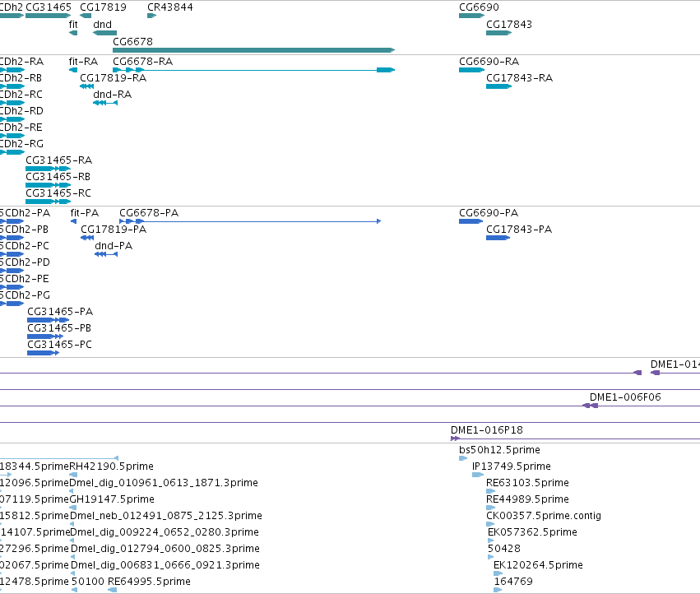Select the CR43844 gene label
The image size is (700, 594).
click(x=170, y=7)
